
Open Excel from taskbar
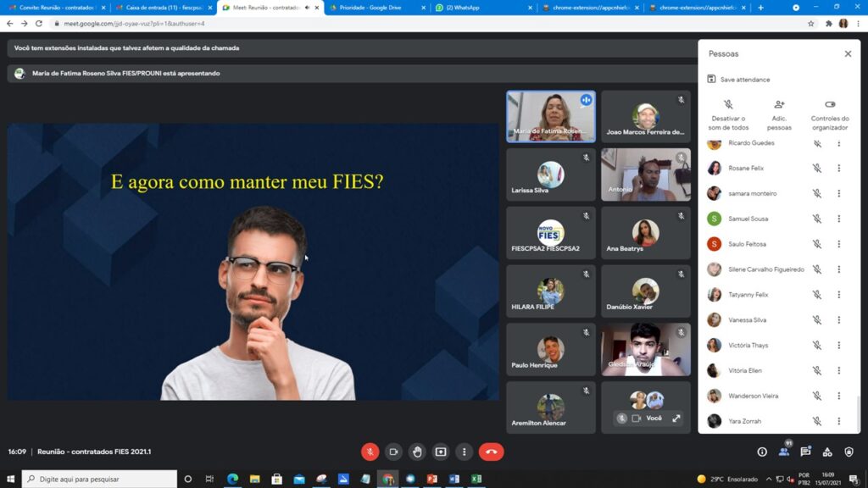pos(476,479)
